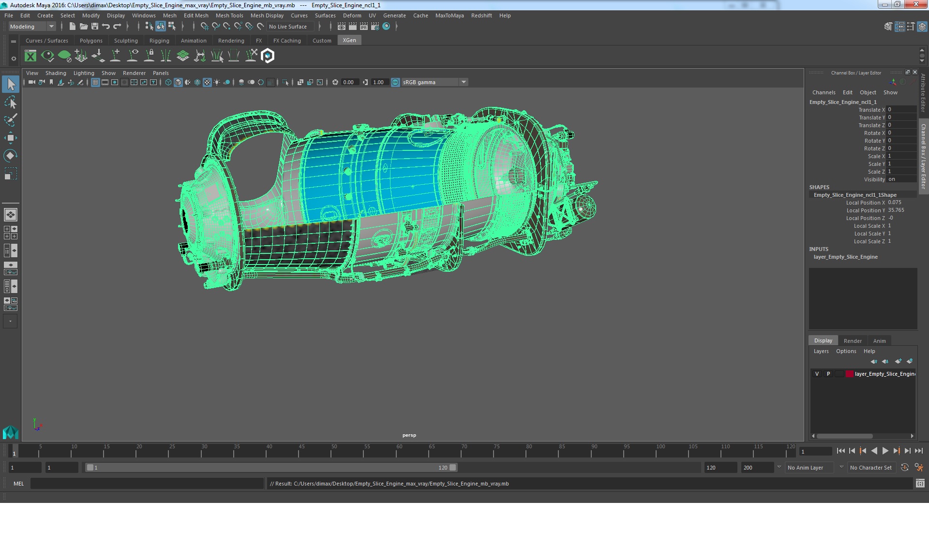Select the arrow Select tool in toolbox

point(11,84)
